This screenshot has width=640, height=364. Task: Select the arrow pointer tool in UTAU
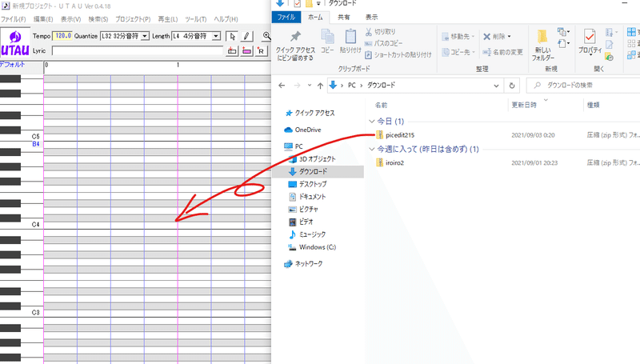point(232,36)
